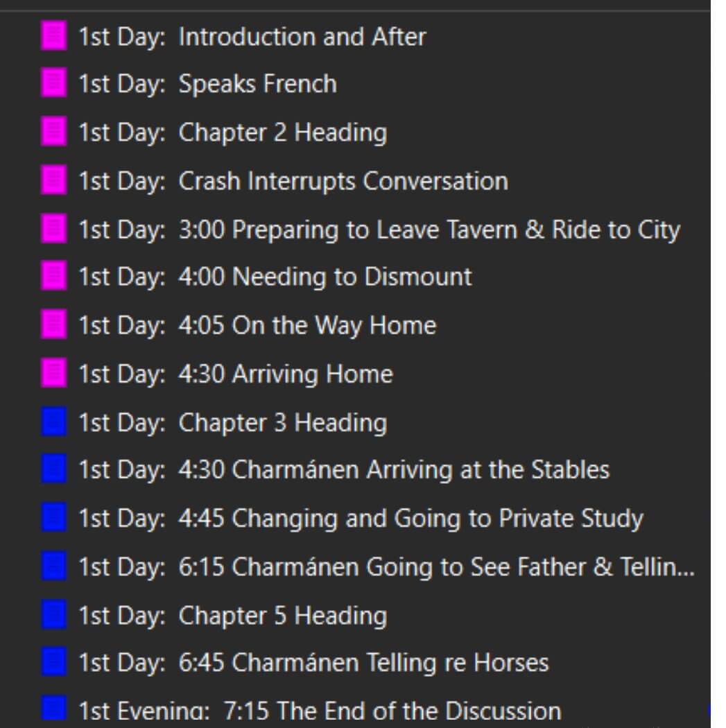Click the magenta icon beside Crash Interrupts Conversation

pos(54,181)
